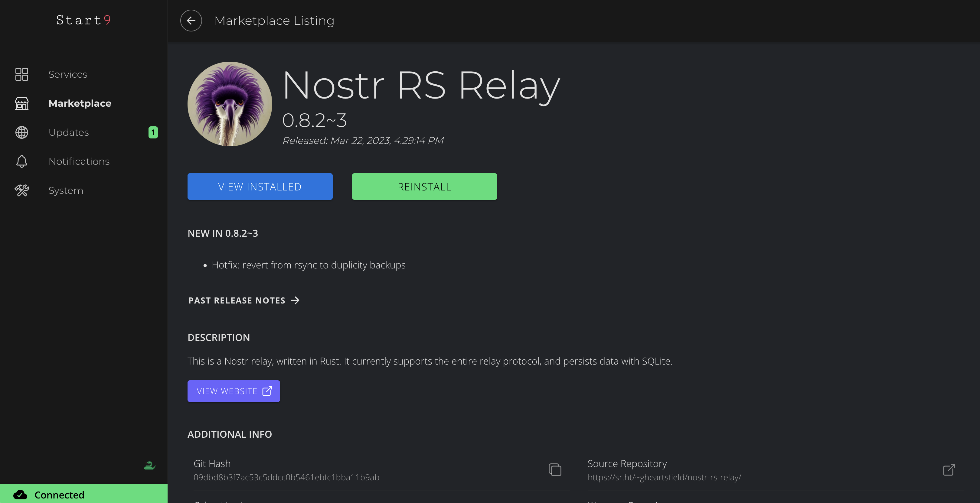The image size is (980, 503).
Task: Open the nostr-rs-relay repository URL
Action: (664, 477)
